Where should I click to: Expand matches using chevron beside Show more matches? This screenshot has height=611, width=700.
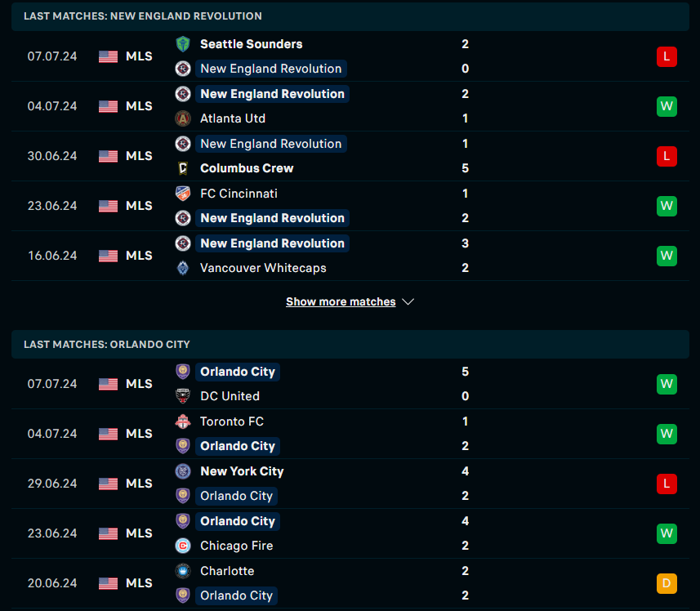(x=408, y=302)
